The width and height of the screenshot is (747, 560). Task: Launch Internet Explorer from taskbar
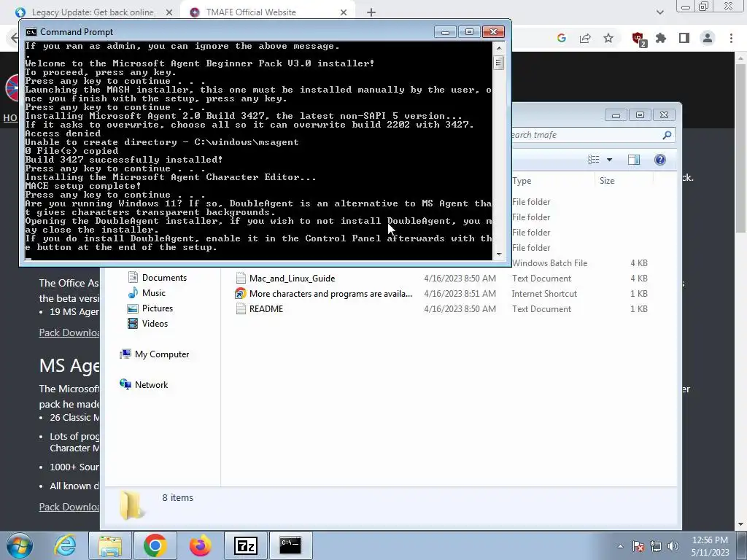[x=65, y=545]
